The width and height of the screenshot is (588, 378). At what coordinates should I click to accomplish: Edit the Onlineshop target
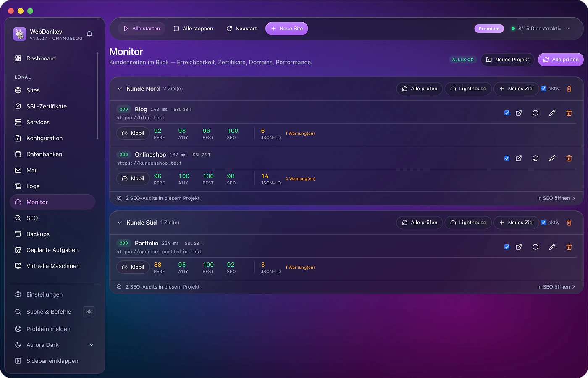tap(552, 158)
